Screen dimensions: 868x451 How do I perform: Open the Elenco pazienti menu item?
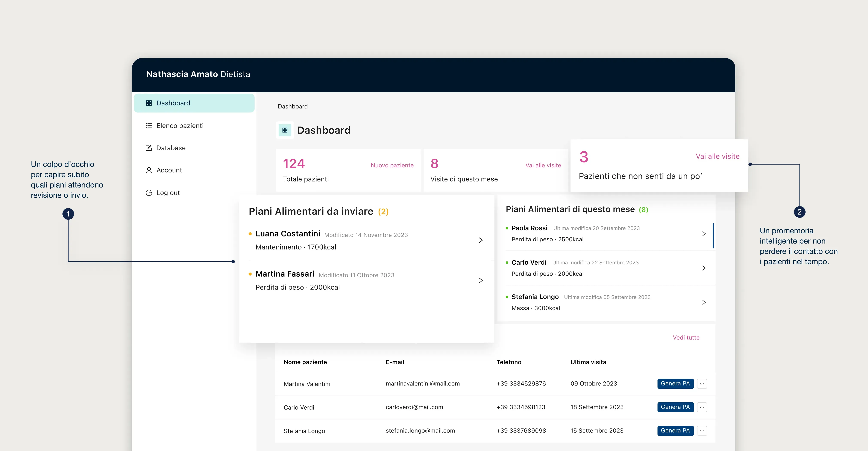coord(180,126)
